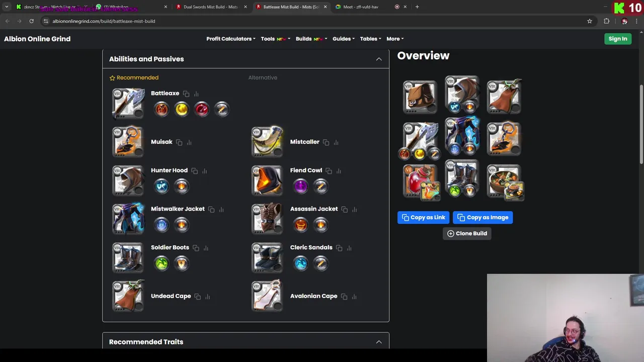644x362 pixels.
Task: Select the orange Assassin Jacket ability
Action: point(301,225)
